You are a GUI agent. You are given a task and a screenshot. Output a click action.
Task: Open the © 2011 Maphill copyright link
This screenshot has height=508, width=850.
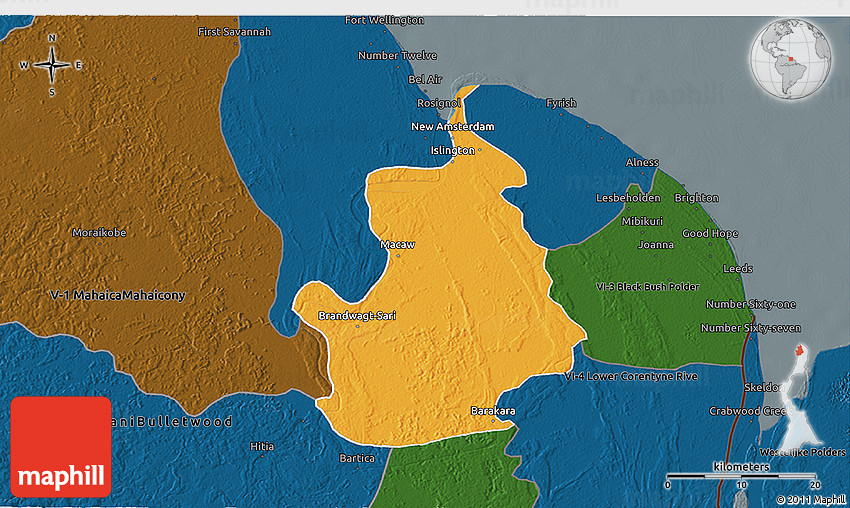pyautogui.click(x=810, y=499)
